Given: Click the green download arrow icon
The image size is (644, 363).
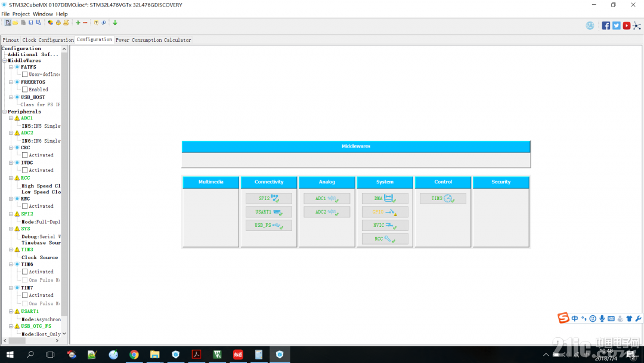Looking at the screenshot, I should point(115,23).
